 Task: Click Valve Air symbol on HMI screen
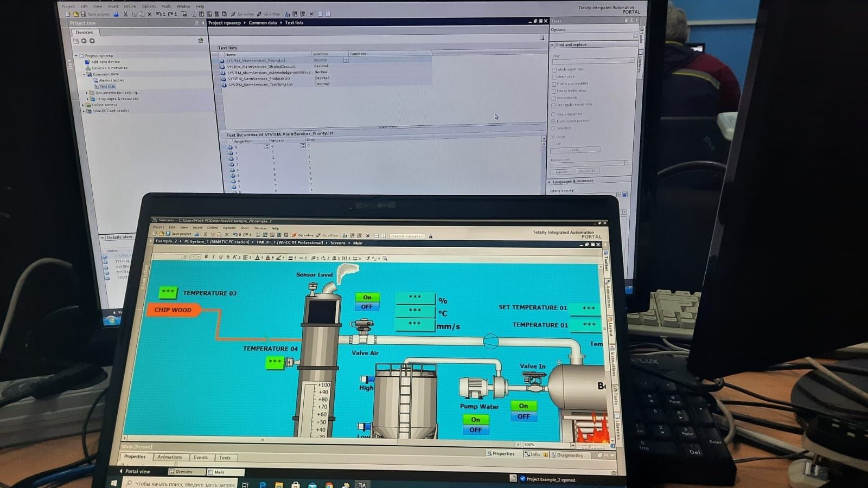362,331
